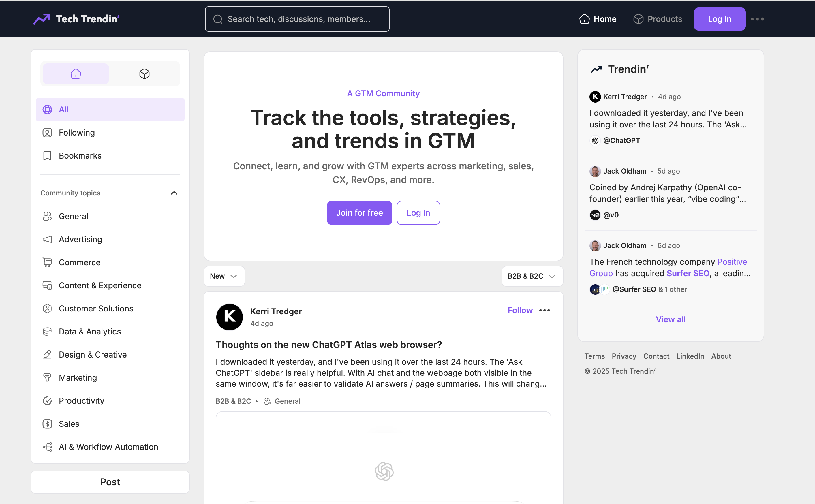This screenshot has height=504, width=815.
Task: Collapse the Community topics section
Action: click(x=174, y=193)
